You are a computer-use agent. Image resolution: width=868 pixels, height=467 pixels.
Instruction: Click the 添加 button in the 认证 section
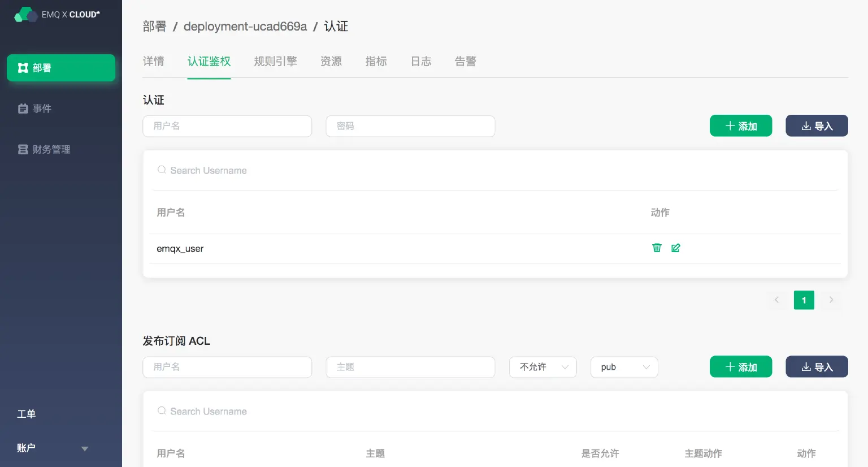click(740, 126)
